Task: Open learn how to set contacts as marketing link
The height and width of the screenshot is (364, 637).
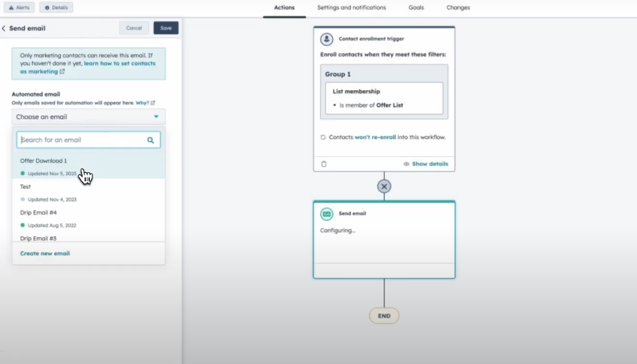Action: coord(88,67)
